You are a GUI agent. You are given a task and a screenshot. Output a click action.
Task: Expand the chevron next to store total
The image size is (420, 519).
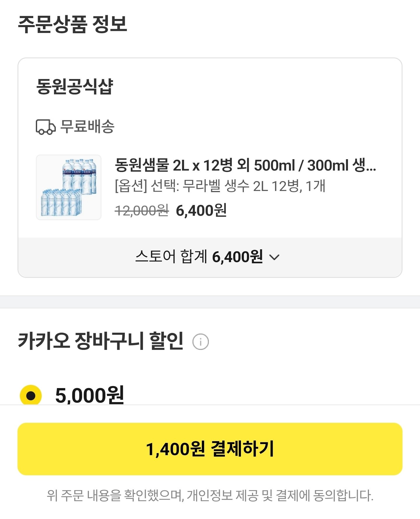(274, 257)
